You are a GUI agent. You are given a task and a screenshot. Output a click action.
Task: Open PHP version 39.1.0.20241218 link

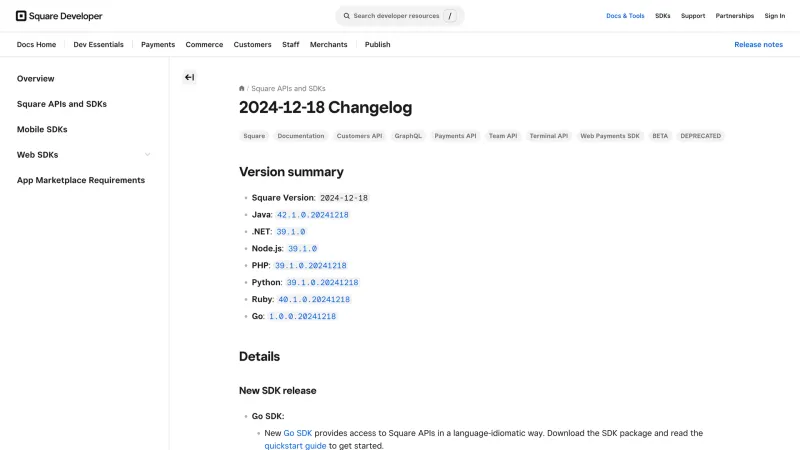(x=311, y=265)
